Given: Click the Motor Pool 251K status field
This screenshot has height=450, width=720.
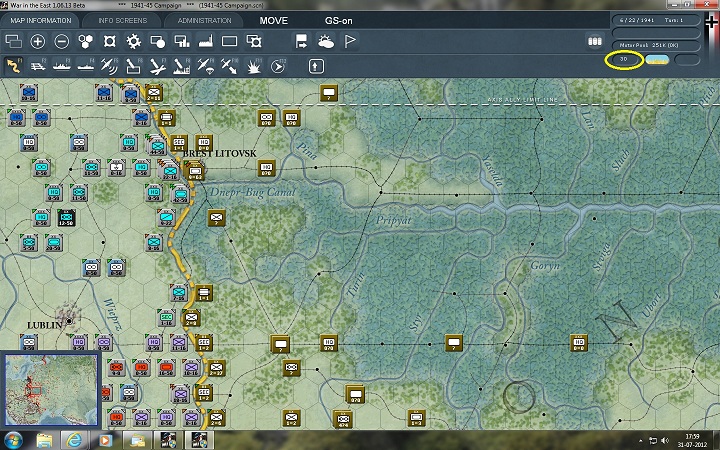Looking at the screenshot, I should [x=656, y=45].
